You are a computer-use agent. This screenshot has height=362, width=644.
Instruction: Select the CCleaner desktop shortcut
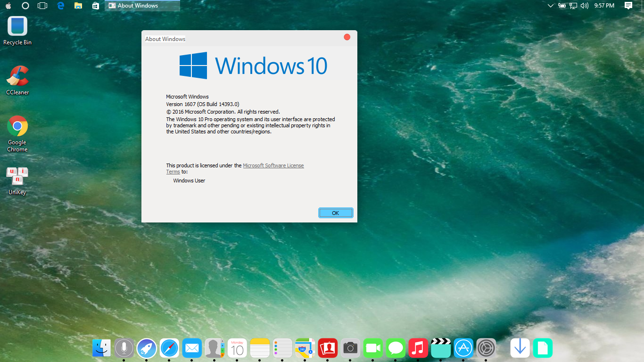pyautogui.click(x=17, y=81)
